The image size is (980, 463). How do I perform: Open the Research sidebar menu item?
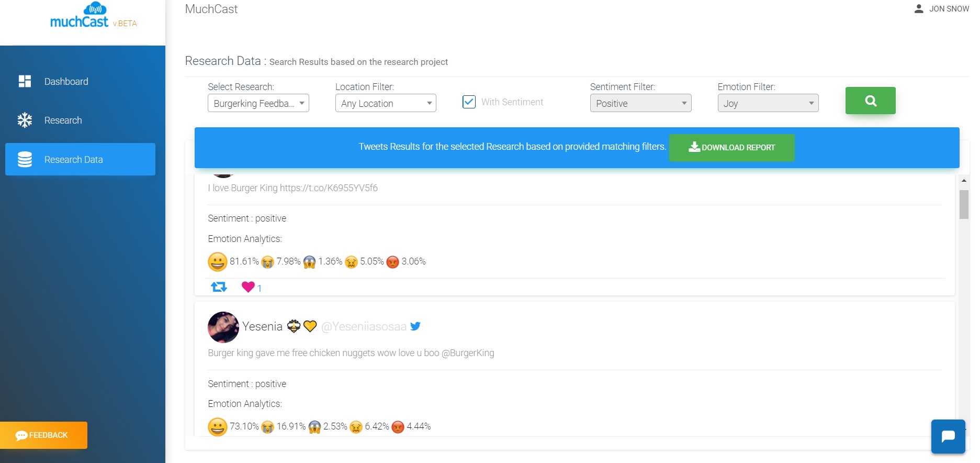(x=63, y=120)
